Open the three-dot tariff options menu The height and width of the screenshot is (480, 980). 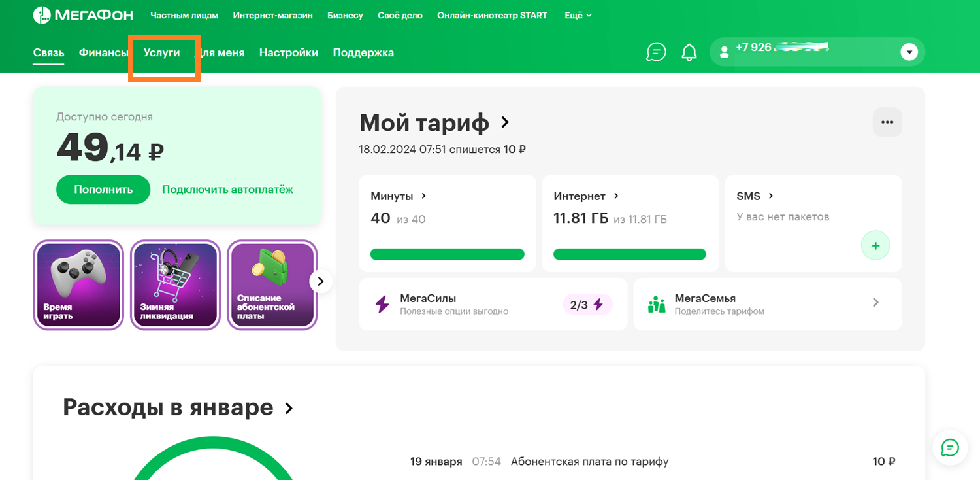(887, 122)
